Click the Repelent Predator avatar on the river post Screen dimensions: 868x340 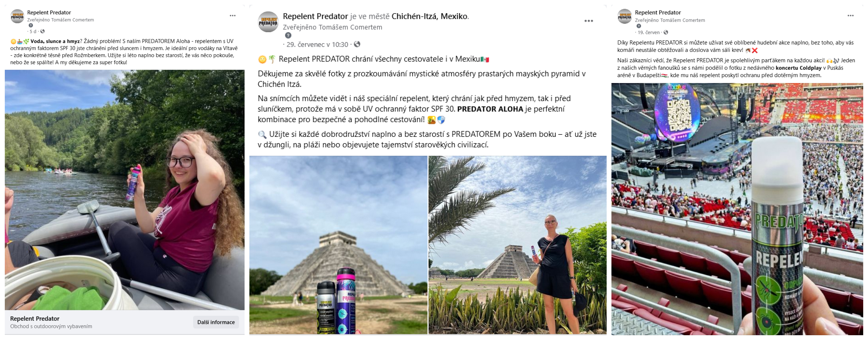coord(17,16)
